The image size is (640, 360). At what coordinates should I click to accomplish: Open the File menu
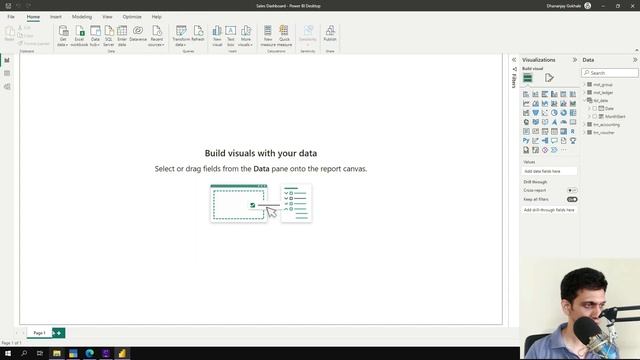tap(11, 17)
